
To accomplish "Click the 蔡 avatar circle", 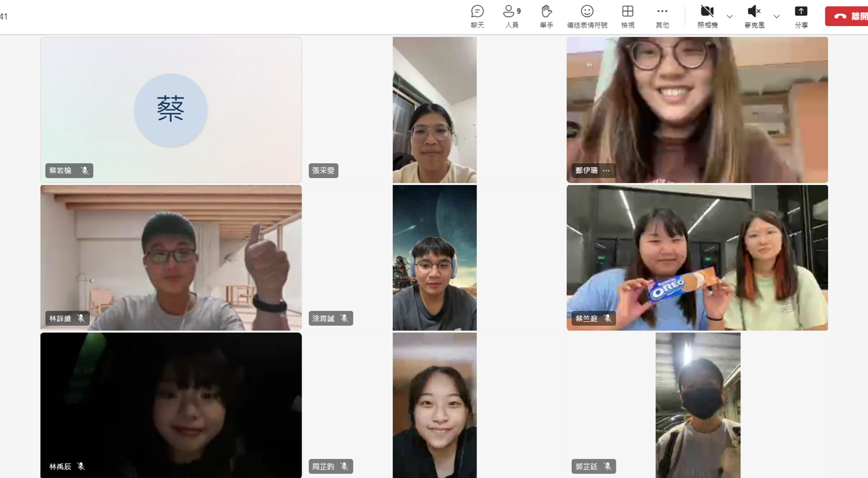I will 170,110.
